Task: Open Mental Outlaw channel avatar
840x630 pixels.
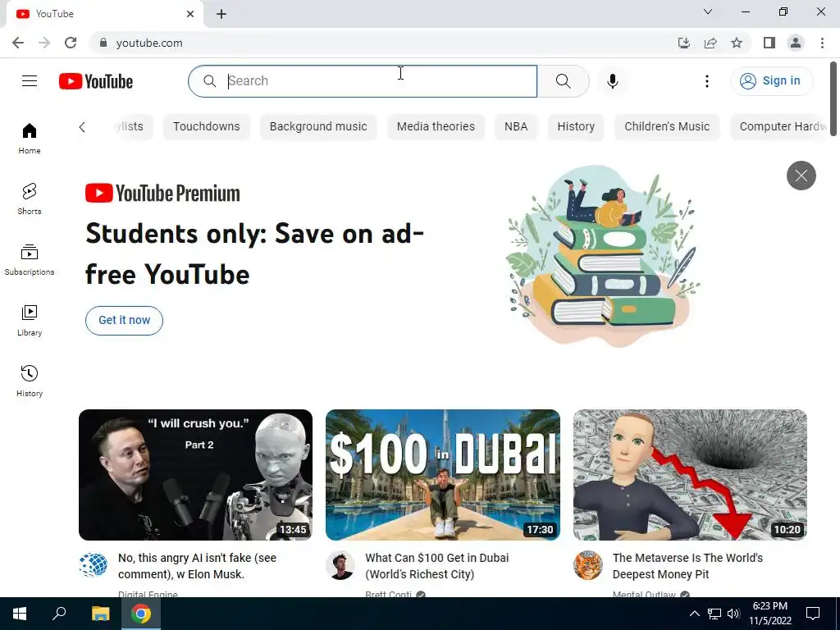Action: 587,565
